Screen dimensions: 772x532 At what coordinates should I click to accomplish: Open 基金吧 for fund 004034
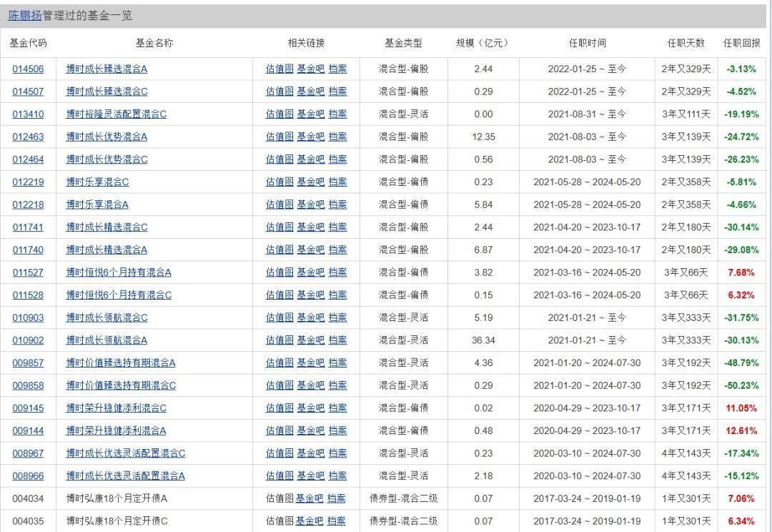tap(310, 499)
